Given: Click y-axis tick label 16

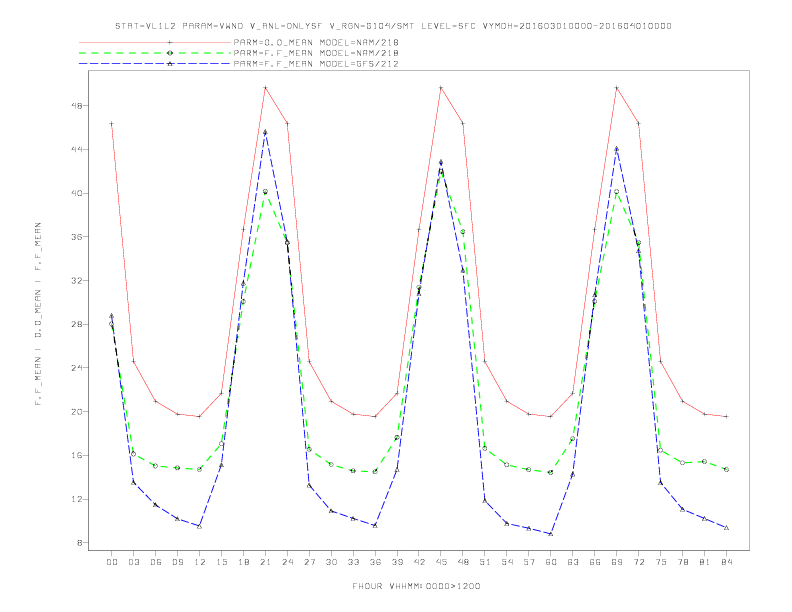Looking at the screenshot, I should click(x=77, y=455).
